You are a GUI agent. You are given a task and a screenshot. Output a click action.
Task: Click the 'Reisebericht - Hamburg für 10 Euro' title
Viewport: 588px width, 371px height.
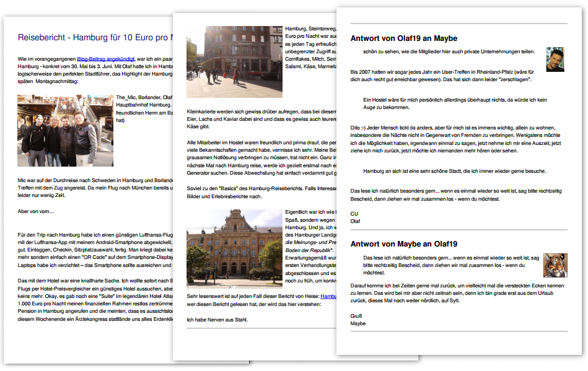point(95,38)
